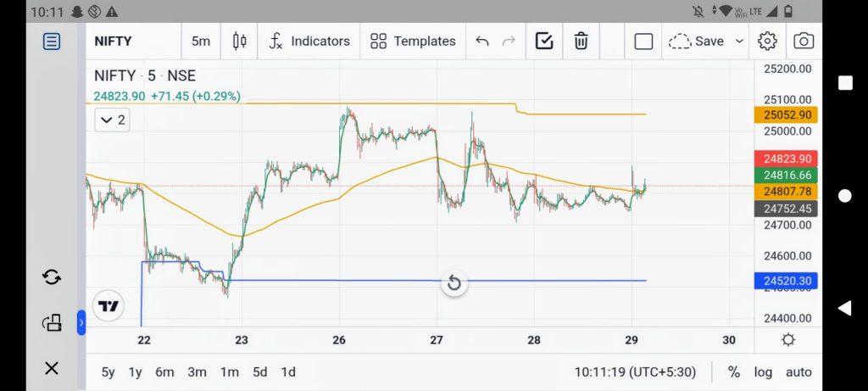Viewport: 868px width, 391px height.
Task: Expand the blue side panel arrow
Action: pyautogui.click(x=81, y=322)
